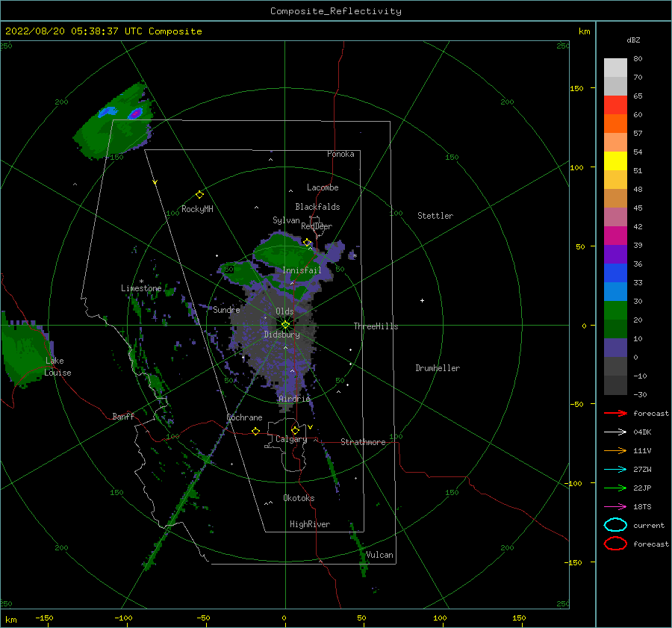Select the white 04DK arrow legend entry
The height and width of the screenshot is (628, 672).
[615, 432]
